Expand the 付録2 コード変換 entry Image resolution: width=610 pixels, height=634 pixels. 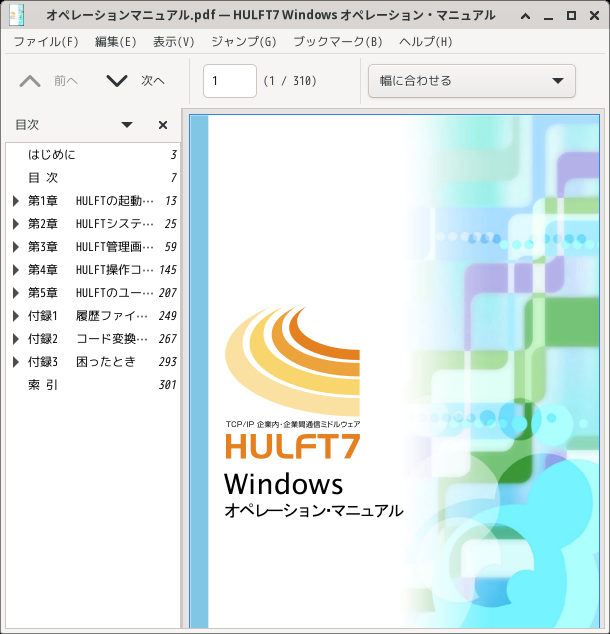(x=16, y=339)
